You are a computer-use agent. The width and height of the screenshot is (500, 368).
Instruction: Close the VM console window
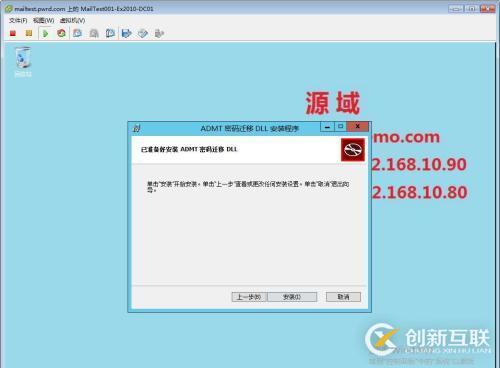point(487,9)
